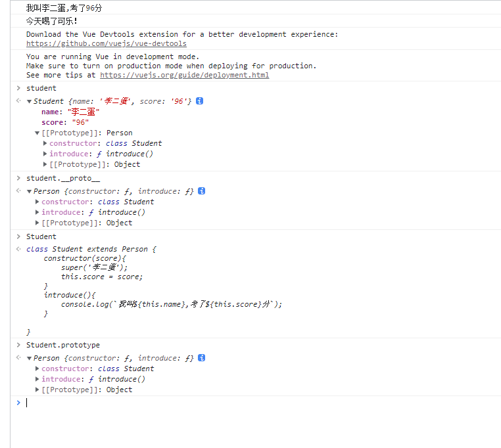Expand constructor under Student.prototype result
The width and height of the screenshot is (501, 448).
pos(37,369)
